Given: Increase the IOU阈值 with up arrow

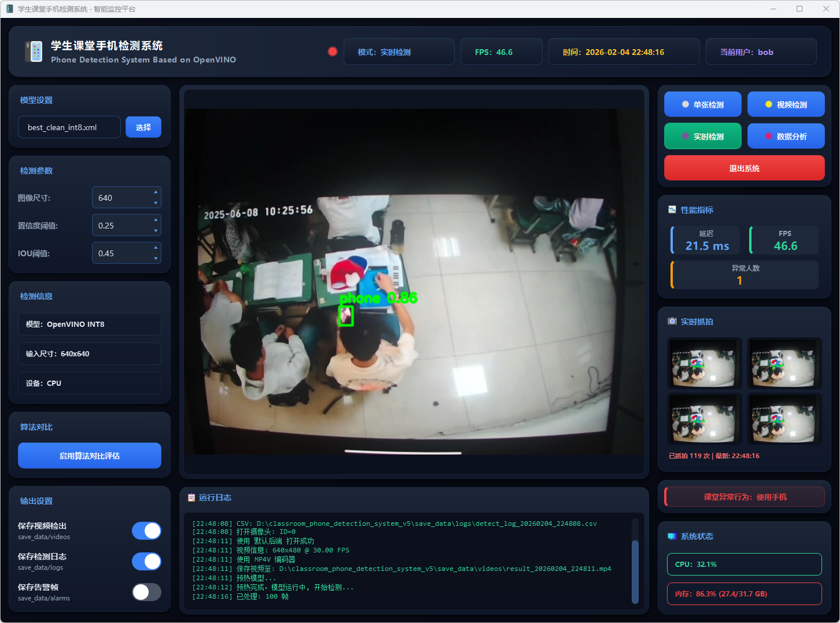Looking at the screenshot, I should tap(156, 248).
